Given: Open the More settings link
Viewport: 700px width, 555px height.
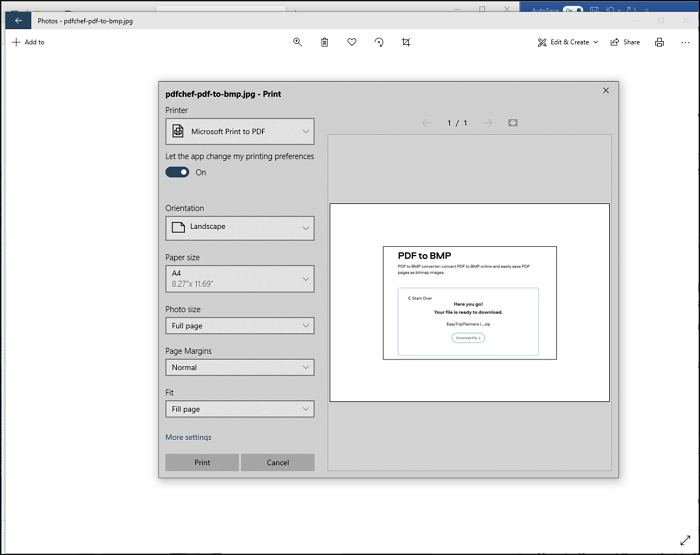Looking at the screenshot, I should [188, 437].
